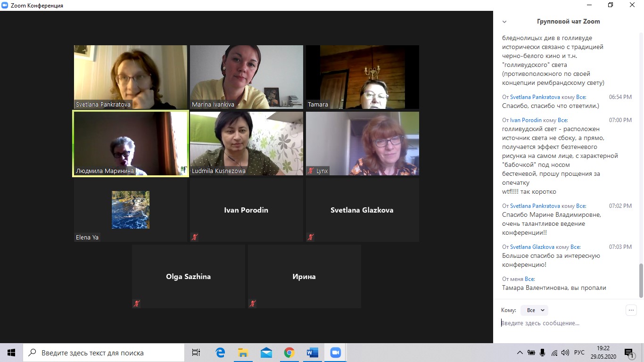Image resolution: width=644 pixels, height=362 pixels.
Task: Select Tamara's video tile
Action: [363, 77]
